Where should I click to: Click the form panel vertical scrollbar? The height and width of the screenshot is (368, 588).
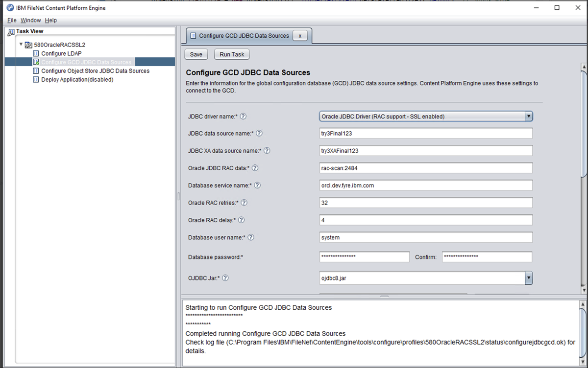583,124
